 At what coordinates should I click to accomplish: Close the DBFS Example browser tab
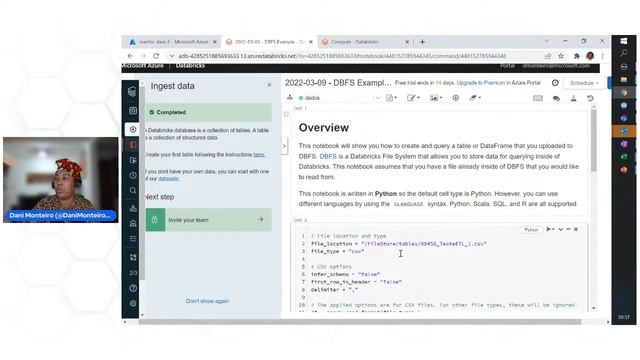pos(311,42)
